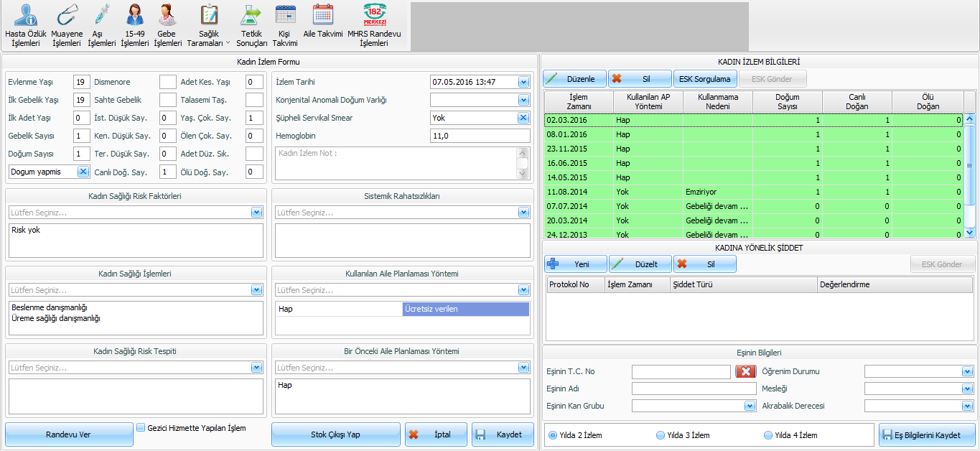The image size is (980, 451).
Task: Click the Kaydet save button
Action: click(503, 434)
